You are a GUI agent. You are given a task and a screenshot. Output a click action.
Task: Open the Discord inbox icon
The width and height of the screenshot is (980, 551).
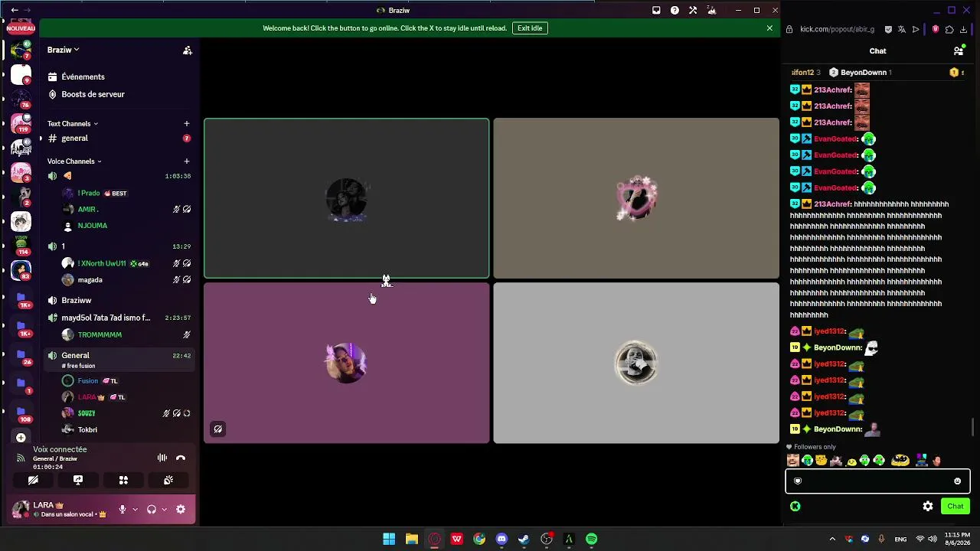[x=656, y=10]
